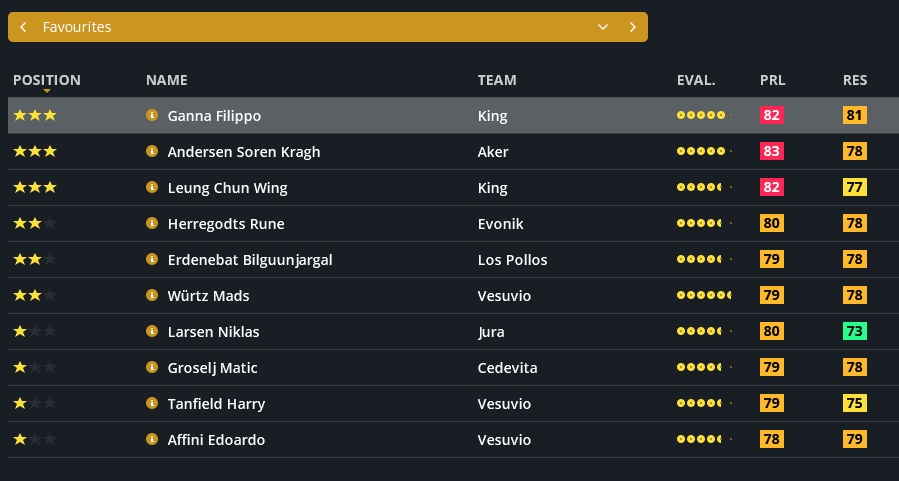Sort by EVAL. column header
The image size is (899, 481).
coord(696,80)
